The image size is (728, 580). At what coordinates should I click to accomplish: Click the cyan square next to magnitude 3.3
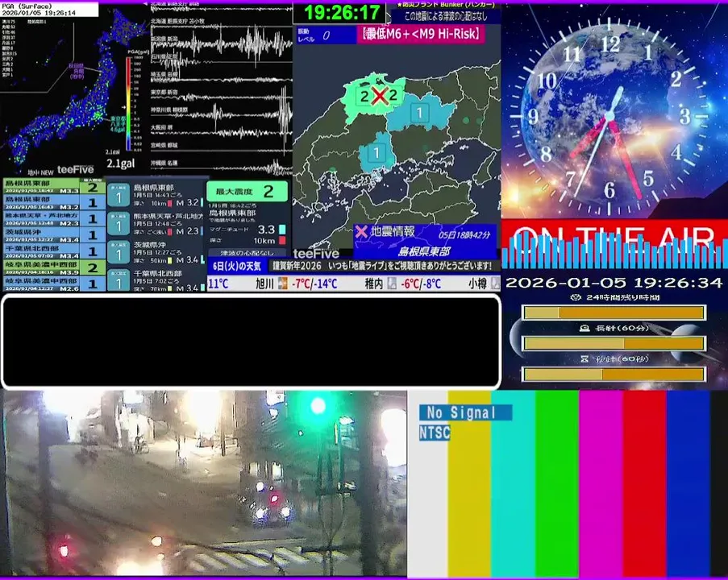[282, 230]
